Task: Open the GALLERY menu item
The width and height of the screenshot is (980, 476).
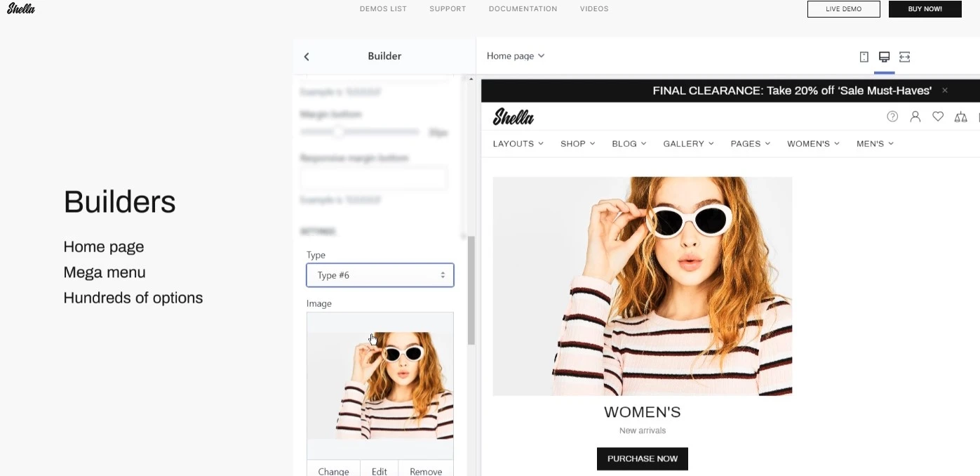Action: point(687,143)
